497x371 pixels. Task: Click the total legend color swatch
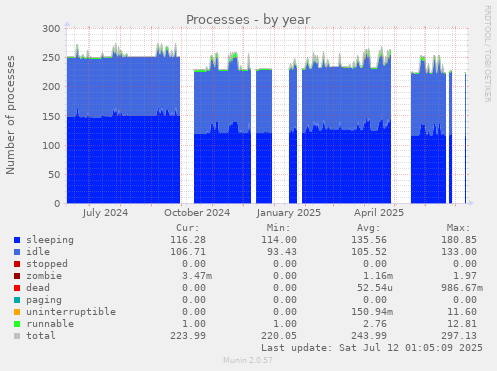[x=17, y=336]
